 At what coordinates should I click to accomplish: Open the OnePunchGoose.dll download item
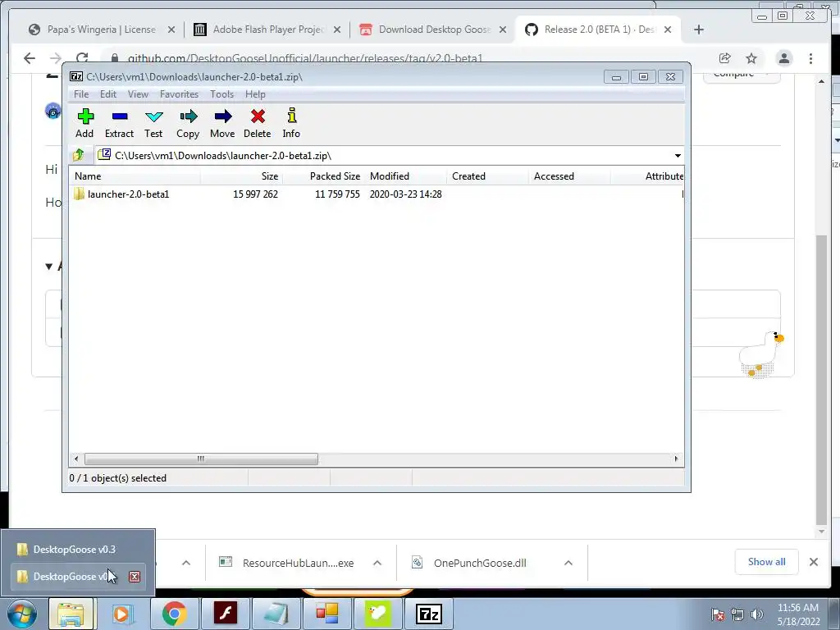pos(470,563)
